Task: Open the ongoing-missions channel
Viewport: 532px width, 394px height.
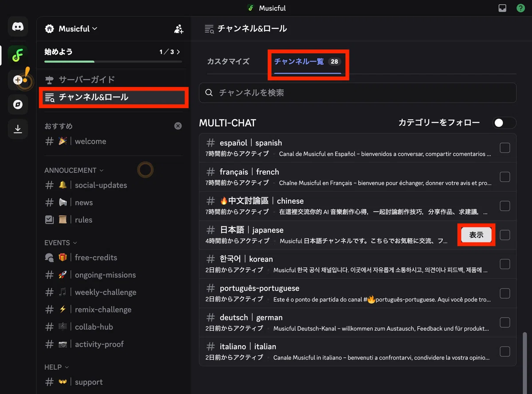Action: (x=113, y=275)
